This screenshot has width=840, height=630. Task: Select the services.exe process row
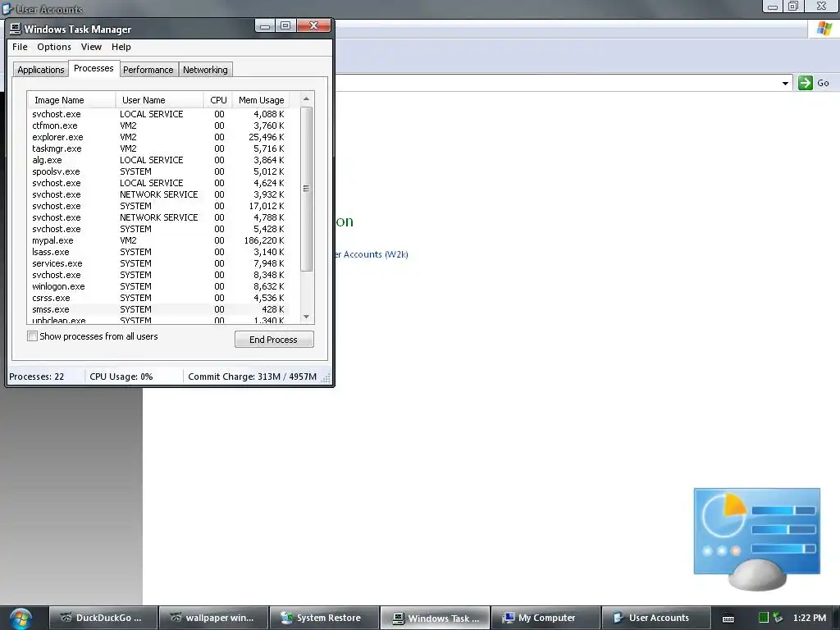(x=158, y=263)
